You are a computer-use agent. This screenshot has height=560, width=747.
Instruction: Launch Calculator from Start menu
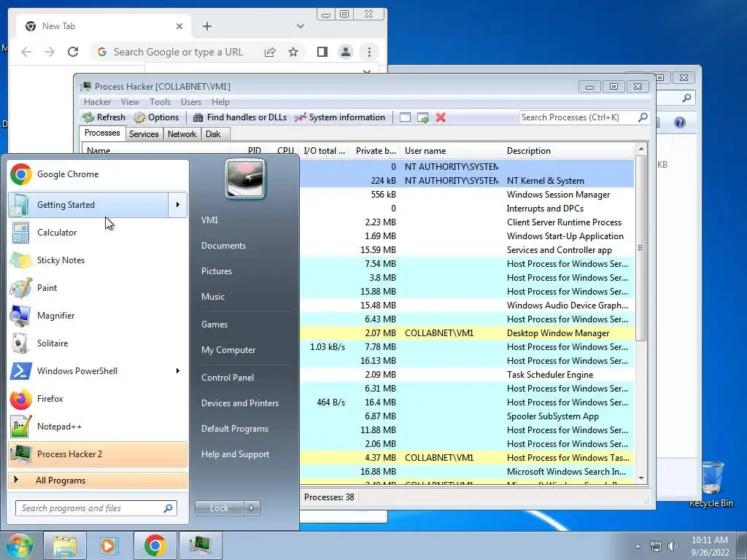(98, 233)
